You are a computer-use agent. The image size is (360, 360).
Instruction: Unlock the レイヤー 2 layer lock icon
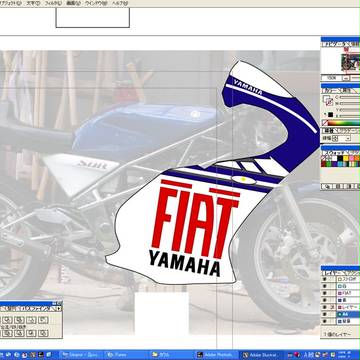332,307
